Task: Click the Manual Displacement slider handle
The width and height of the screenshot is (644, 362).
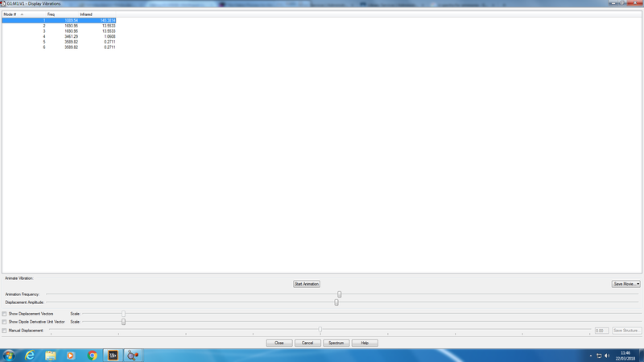Action: point(320,330)
